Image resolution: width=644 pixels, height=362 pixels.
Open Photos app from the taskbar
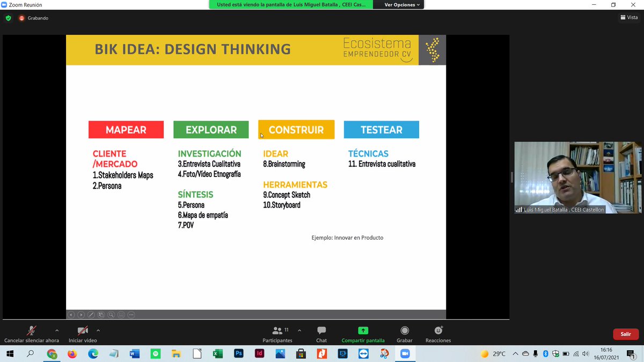(x=280, y=354)
